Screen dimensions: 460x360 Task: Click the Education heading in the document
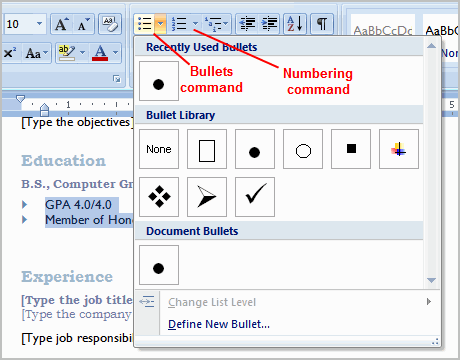(x=64, y=161)
